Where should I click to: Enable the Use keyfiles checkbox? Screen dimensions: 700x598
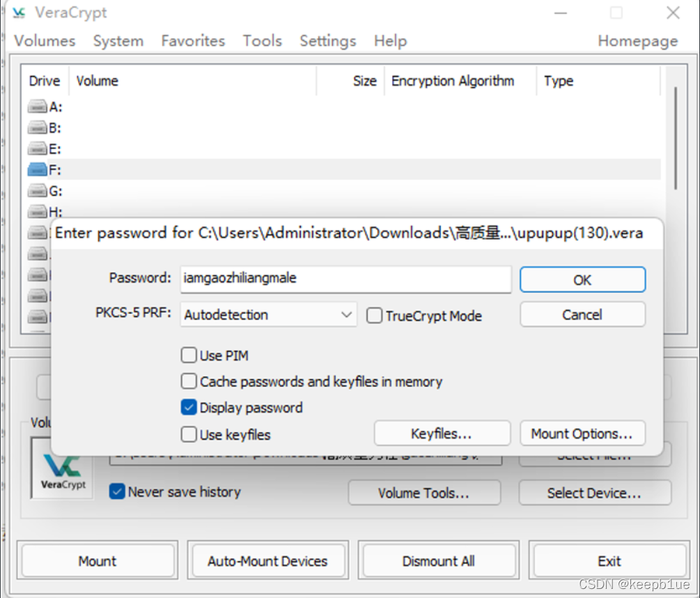tap(189, 434)
